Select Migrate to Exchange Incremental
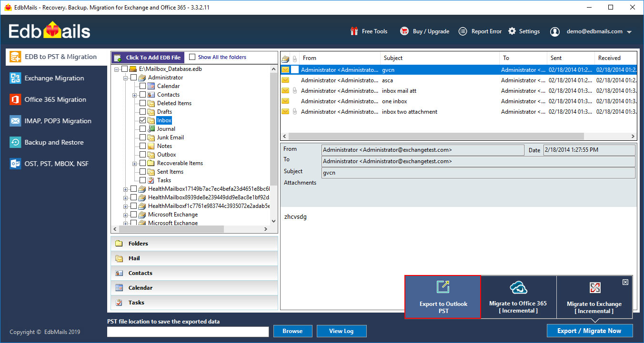The image size is (644, 343). click(594, 297)
